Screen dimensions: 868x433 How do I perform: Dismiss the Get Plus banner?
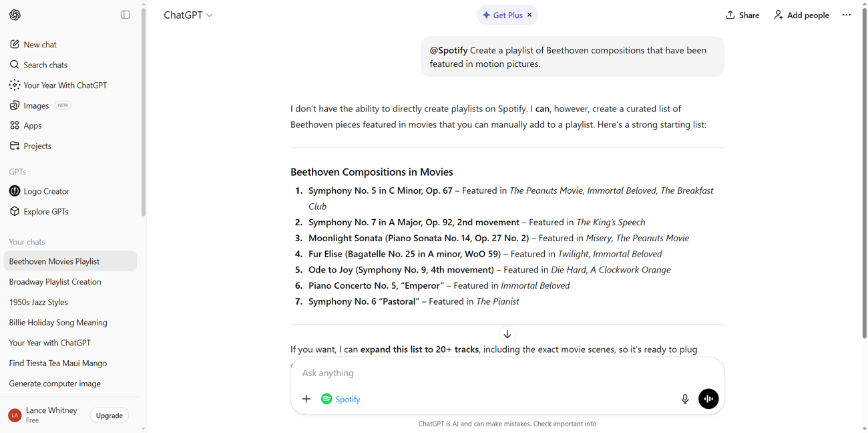point(529,15)
